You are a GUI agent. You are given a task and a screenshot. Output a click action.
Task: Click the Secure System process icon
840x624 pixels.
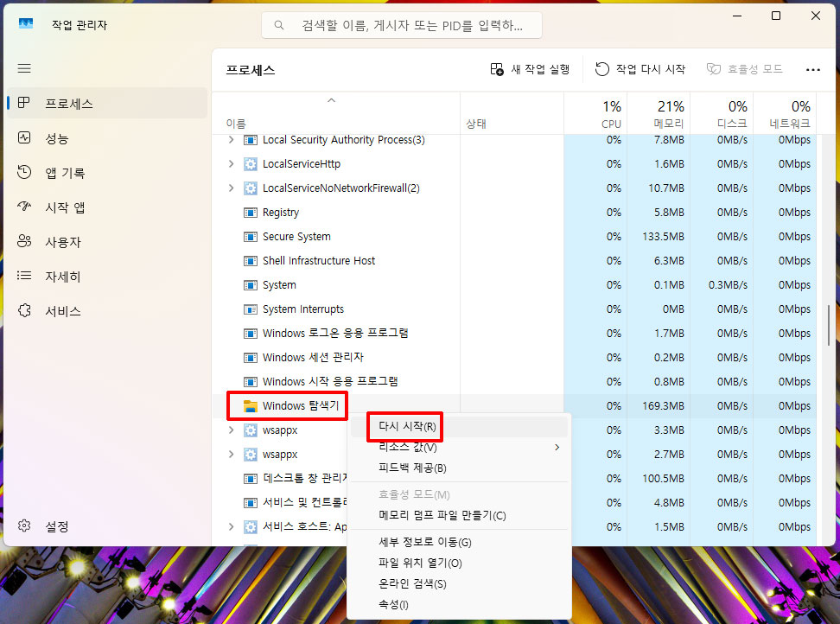pos(250,237)
